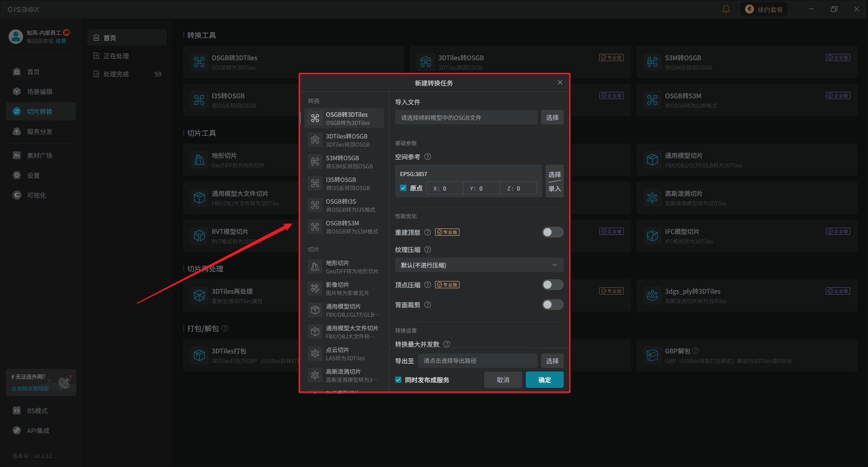
Task: Click the Z origin coordinate field
Action: (x=519, y=188)
